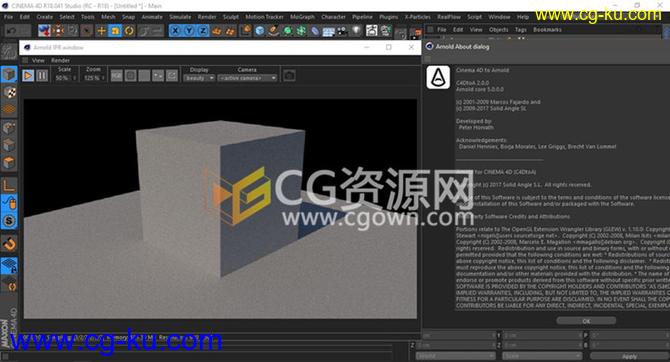The width and height of the screenshot is (670, 362).
Task: Open the Simulate menu
Action: click(x=180, y=17)
